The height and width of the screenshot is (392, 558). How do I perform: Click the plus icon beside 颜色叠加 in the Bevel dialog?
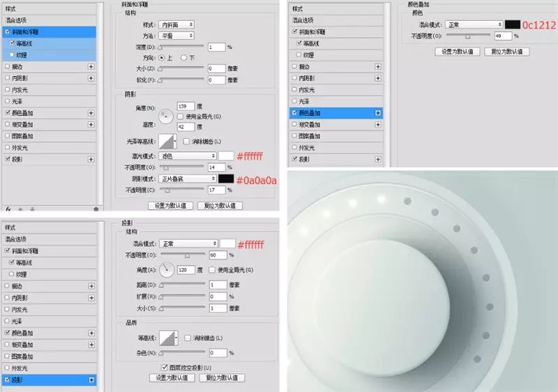coord(91,113)
